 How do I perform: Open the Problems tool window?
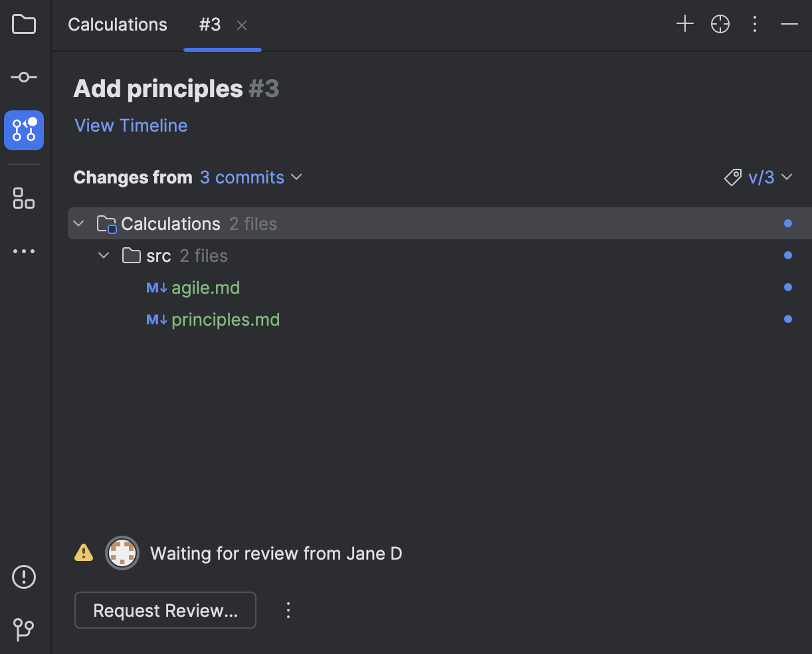[23, 577]
